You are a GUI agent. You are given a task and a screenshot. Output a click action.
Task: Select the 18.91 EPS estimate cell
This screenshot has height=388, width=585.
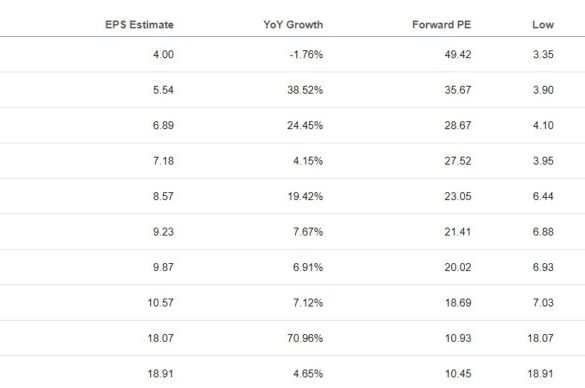160,373
